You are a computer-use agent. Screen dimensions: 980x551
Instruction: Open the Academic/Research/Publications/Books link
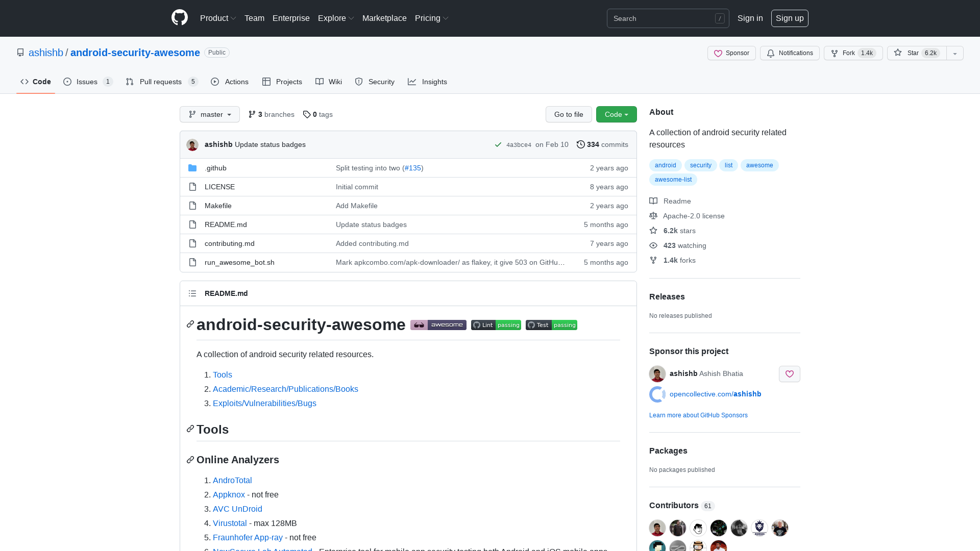[x=285, y=389]
